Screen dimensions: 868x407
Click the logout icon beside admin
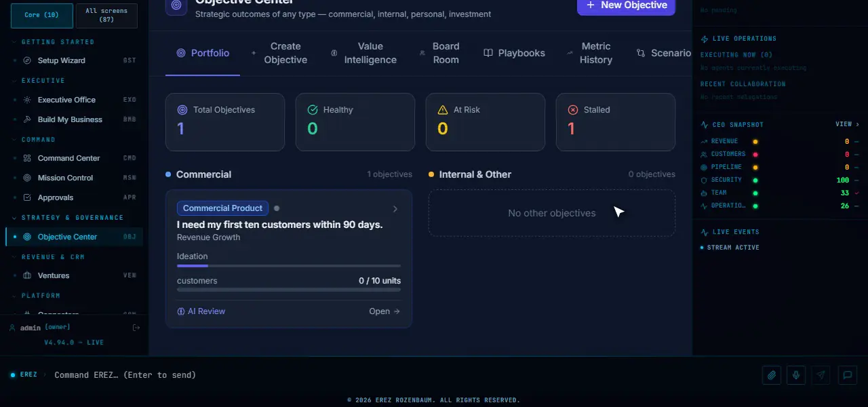coord(136,328)
